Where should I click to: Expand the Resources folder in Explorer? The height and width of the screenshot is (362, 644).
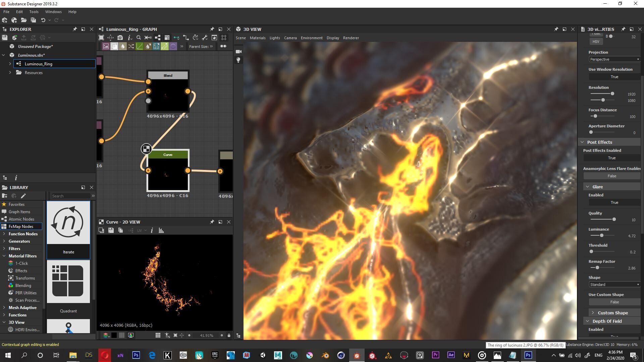(10, 73)
